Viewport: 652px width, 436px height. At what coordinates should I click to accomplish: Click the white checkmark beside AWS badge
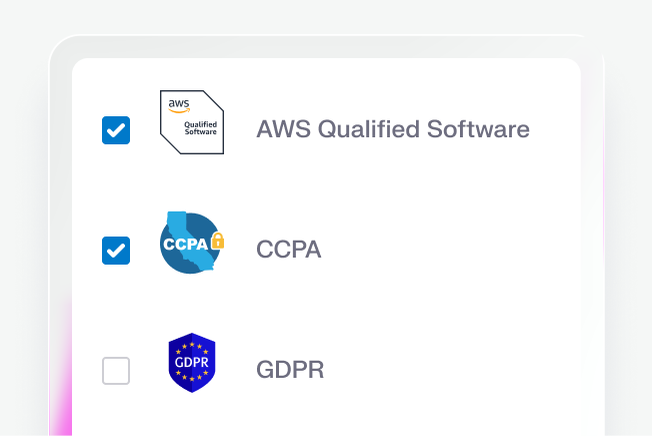[116, 130]
